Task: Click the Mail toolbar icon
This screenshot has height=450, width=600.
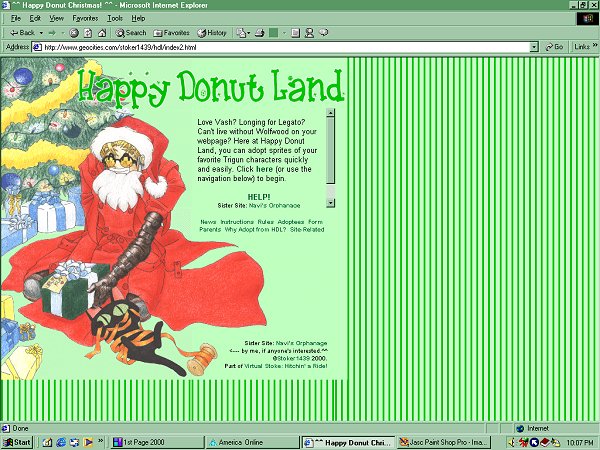Action: 243,33
